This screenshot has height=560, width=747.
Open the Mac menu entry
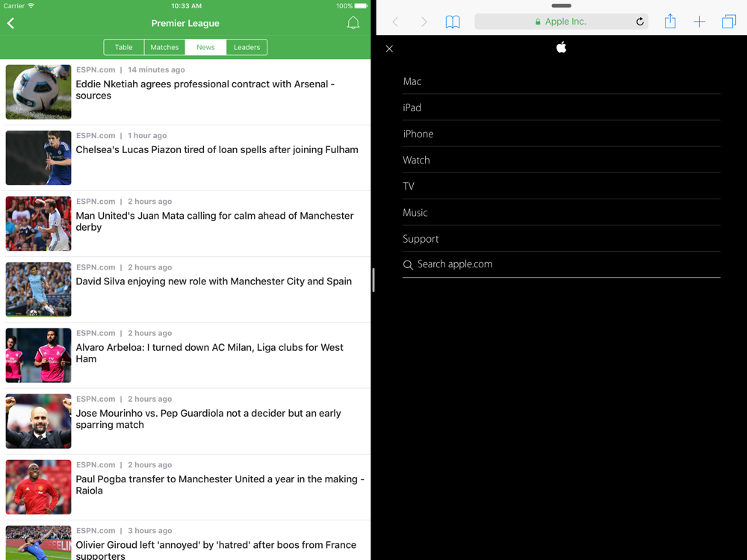pos(561,81)
